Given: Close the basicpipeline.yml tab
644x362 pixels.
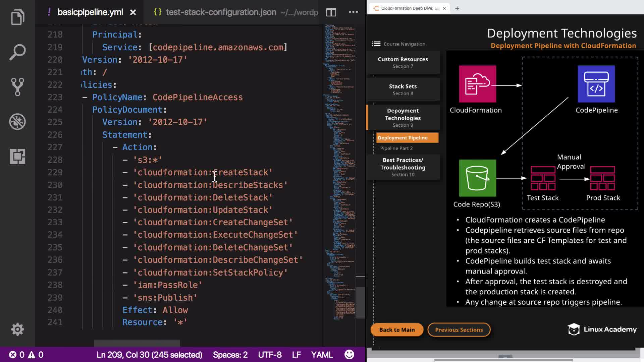Looking at the screenshot, I should [x=133, y=12].
